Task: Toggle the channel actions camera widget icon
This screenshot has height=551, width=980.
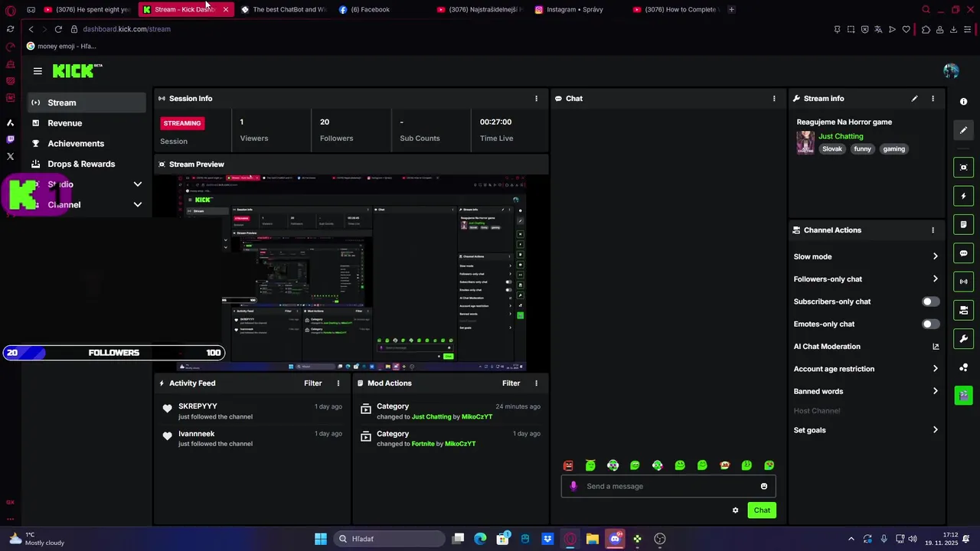Action: coord(964,310)
